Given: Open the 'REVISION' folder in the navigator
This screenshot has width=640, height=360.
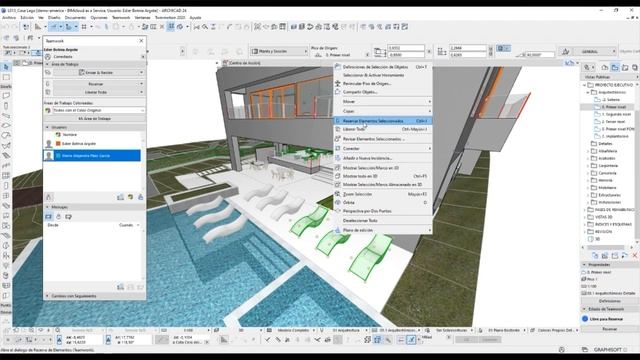Looking at the screenshot, I should tap(603, 231).
